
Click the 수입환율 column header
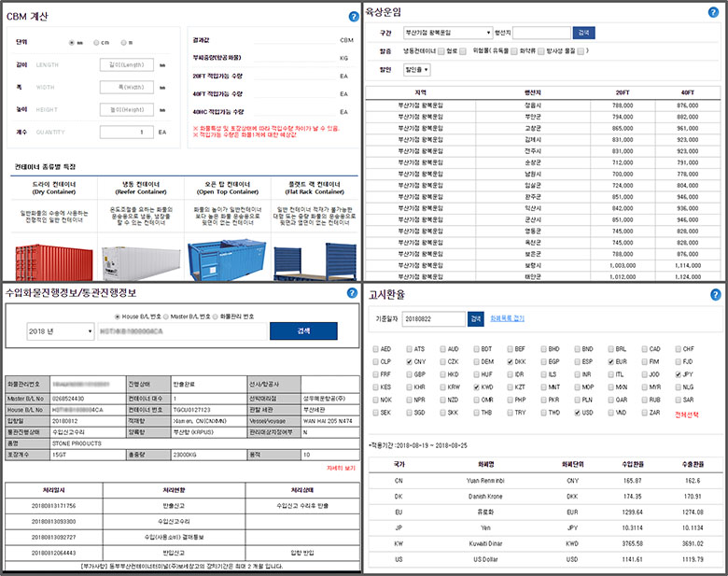(633, 464)
